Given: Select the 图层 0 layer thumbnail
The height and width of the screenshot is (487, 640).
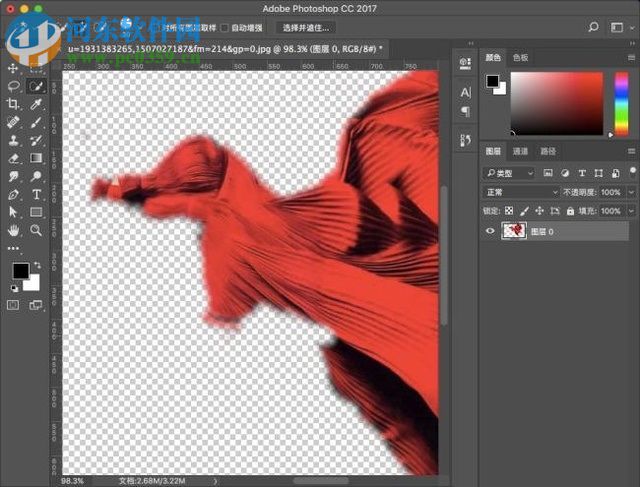Looking at the screenshot, I should [514, 230].
